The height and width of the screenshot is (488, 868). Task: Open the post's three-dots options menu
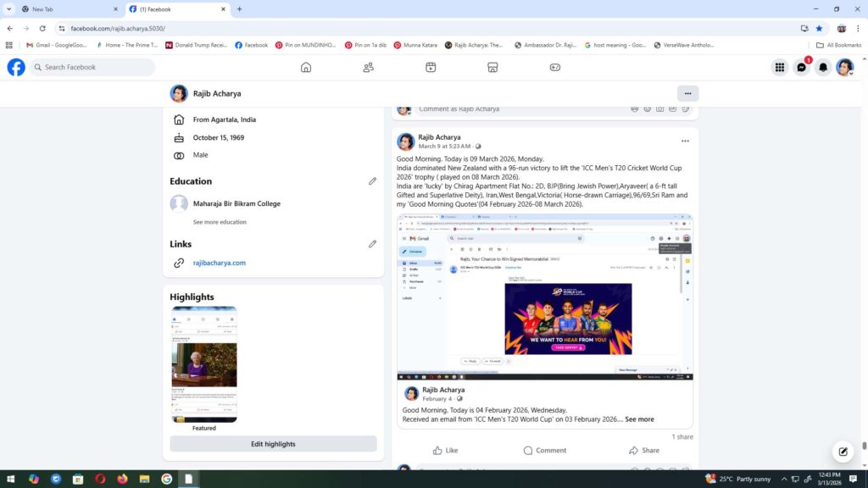685,141
